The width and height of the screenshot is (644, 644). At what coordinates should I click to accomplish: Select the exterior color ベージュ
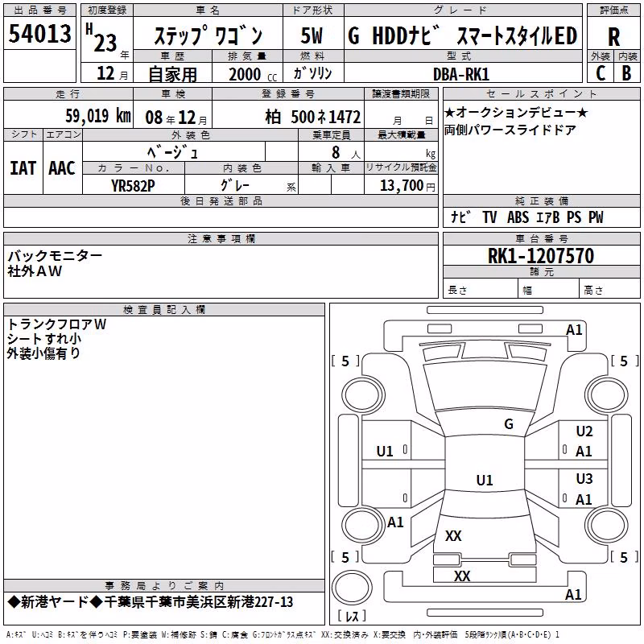173,152
